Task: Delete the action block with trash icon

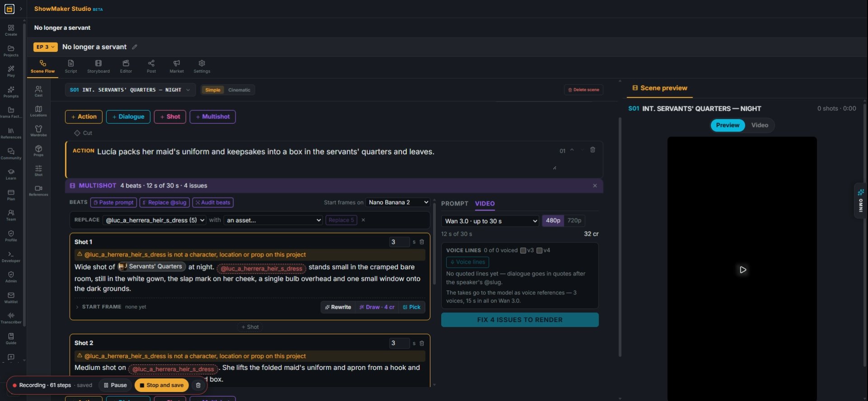Action: tap(593, 150)
